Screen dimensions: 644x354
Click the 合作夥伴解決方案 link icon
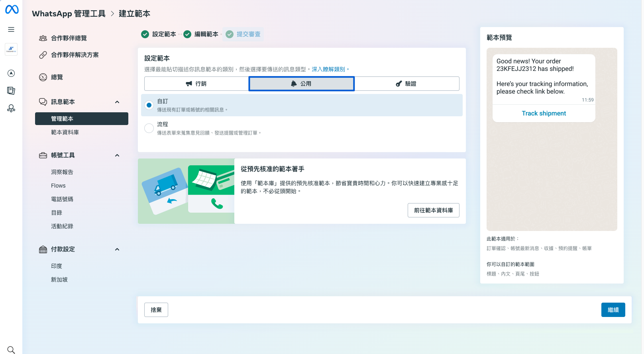click(x=43, y=55)
